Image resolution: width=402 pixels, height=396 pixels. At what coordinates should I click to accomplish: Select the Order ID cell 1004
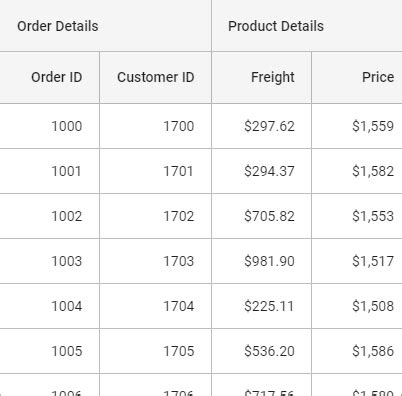(49, 306)
